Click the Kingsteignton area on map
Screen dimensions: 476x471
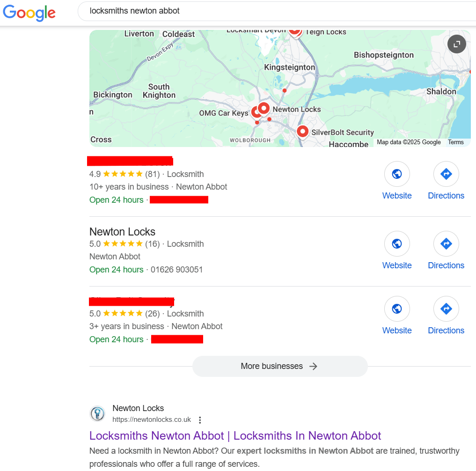click(289, 67)
